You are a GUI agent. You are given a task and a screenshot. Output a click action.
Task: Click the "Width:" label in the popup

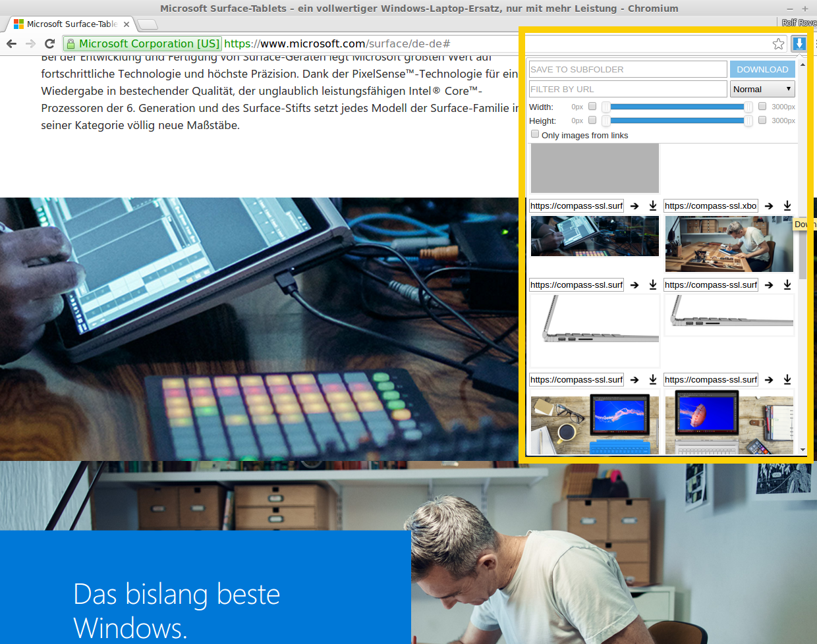[541, 107]
